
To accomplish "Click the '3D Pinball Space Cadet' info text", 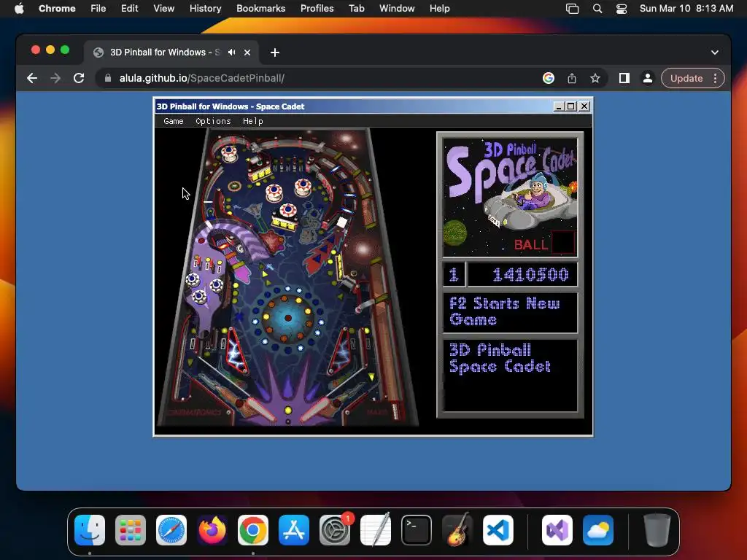I will [x=500, y=358].
